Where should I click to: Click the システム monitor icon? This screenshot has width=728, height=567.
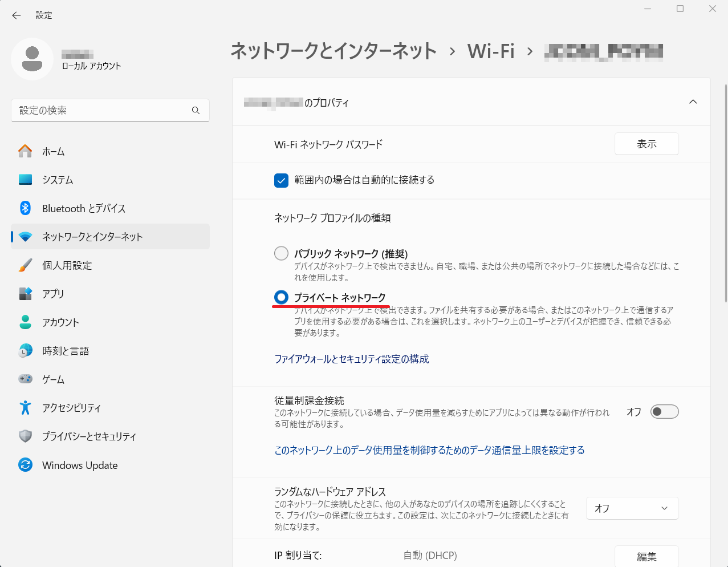pyautogui.click(x=25, y=180)
